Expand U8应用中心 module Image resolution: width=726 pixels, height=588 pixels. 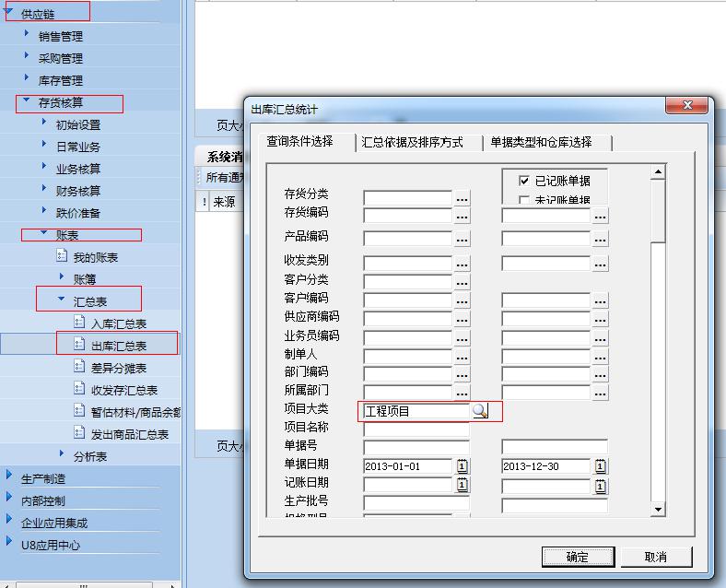[x=9, y=542]
